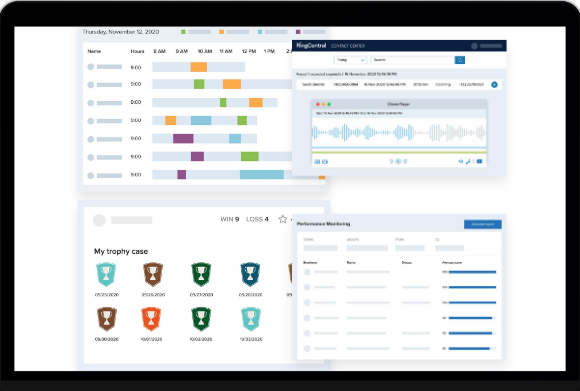The width and height of the screenshot is (580, 391).
Task: Click the 12 PM time column label
Action: 249,51
